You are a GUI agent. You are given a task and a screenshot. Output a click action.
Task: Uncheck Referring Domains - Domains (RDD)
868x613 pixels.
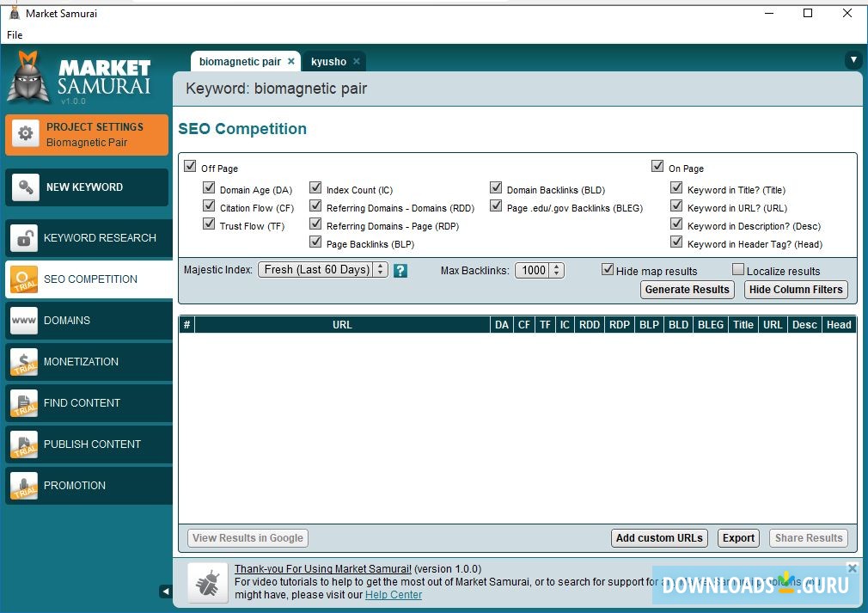pos(315,205)
